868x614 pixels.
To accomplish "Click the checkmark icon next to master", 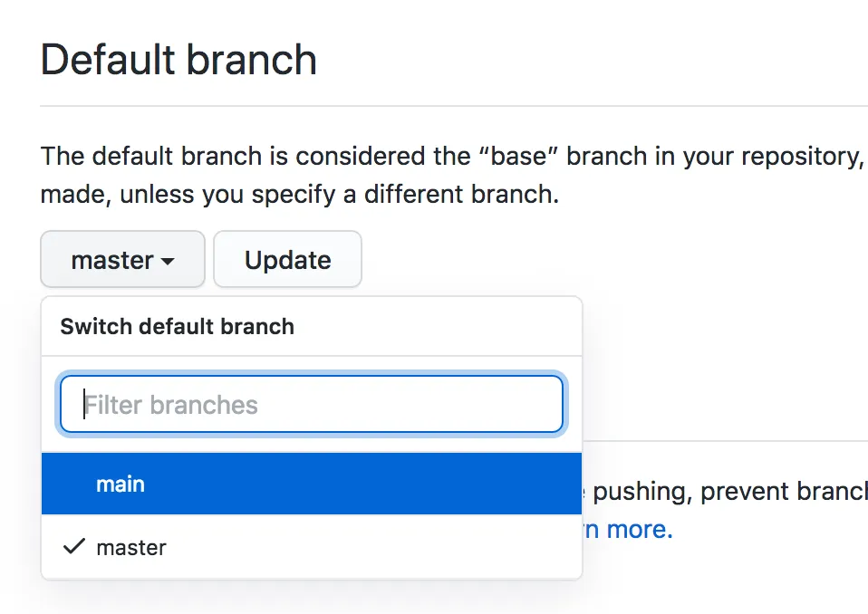I will click(x=74, y=546).
